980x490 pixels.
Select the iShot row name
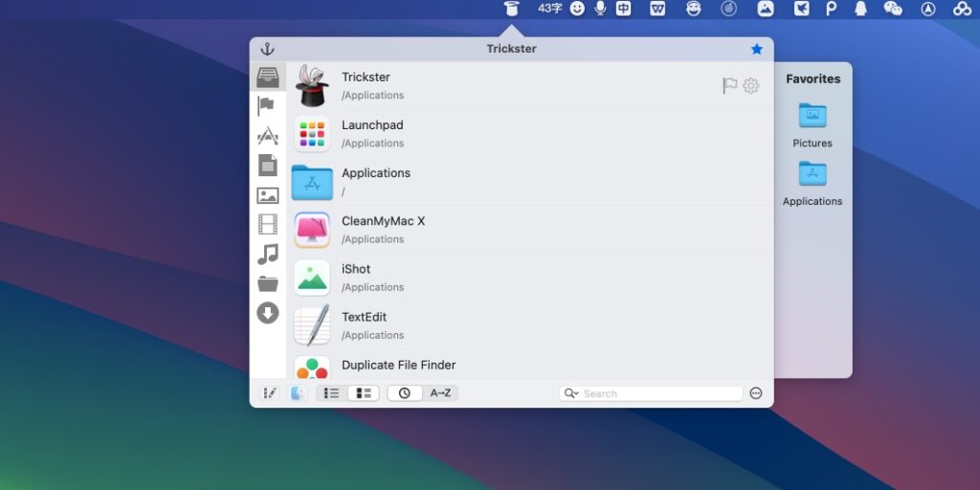(356, 269)
